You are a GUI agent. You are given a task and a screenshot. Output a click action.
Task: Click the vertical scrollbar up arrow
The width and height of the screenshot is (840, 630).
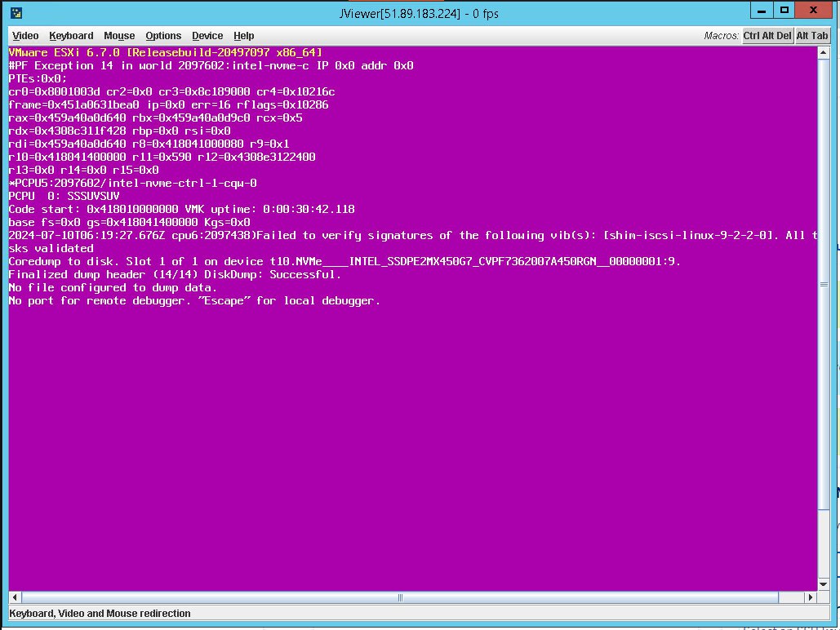tap(824, 51)
